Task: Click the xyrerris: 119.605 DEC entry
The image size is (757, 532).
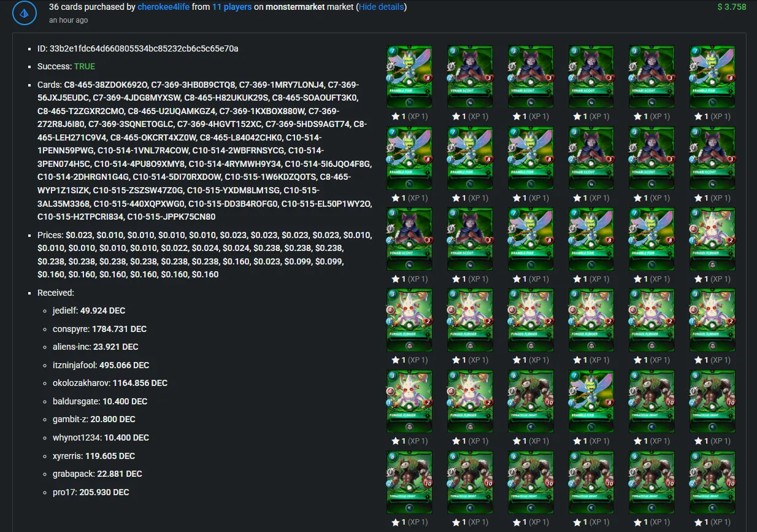Action: click(94, 456)
